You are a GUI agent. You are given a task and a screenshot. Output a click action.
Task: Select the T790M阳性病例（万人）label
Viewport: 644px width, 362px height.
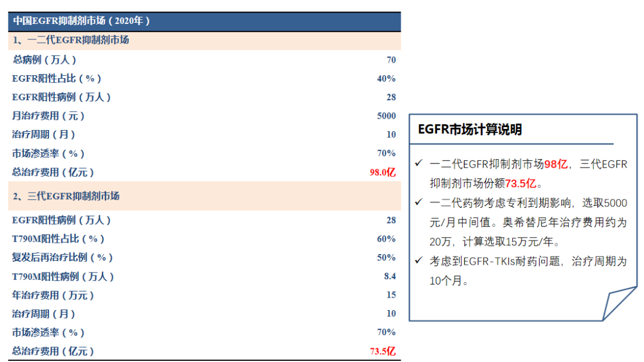(63, 277)
